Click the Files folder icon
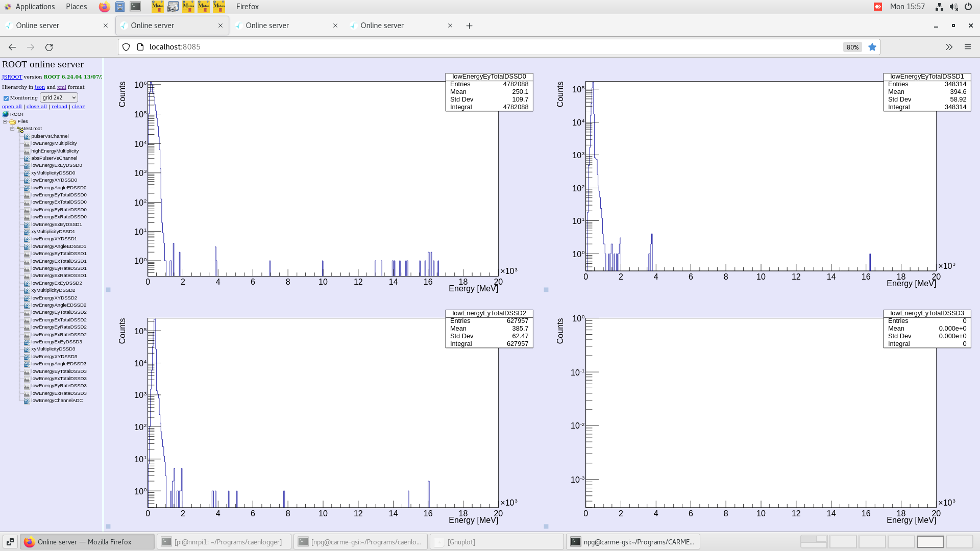980x551 pixels. [12, 121]
